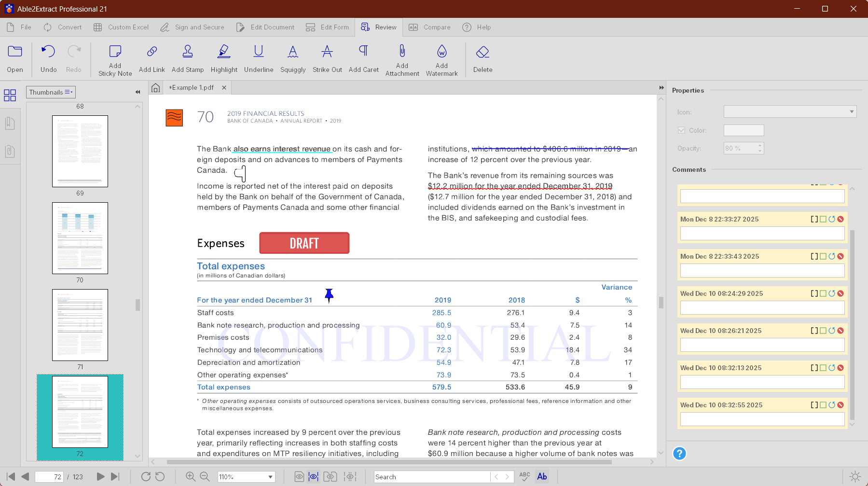Toggle the fit-width eye view mode
This screenshot has height=486, width=868.
pos(314,477)
